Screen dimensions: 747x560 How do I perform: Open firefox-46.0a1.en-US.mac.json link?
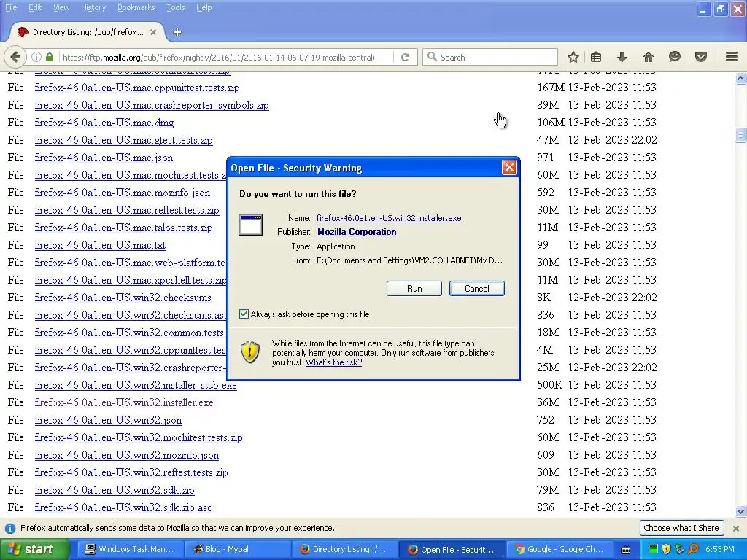pos(104,157)
